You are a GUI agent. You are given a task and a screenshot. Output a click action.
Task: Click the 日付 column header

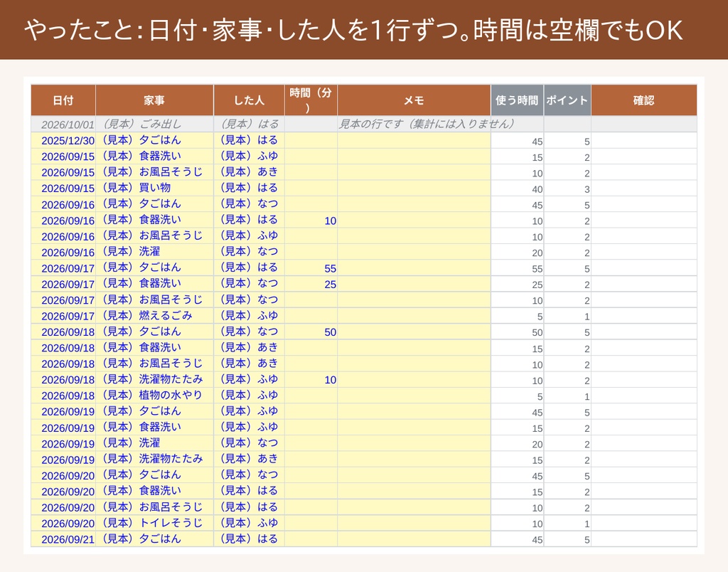pyautogui.click(x=63, y=100)
